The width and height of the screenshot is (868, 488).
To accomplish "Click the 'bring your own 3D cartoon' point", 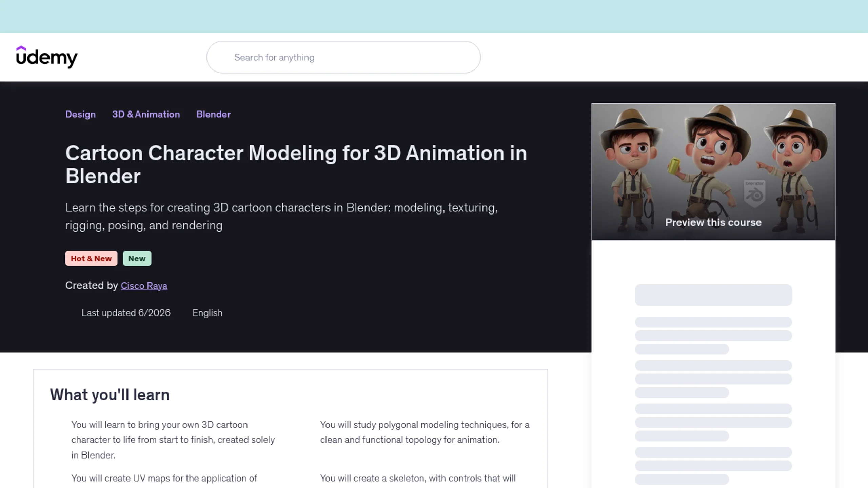I will [x=173, y=440].
